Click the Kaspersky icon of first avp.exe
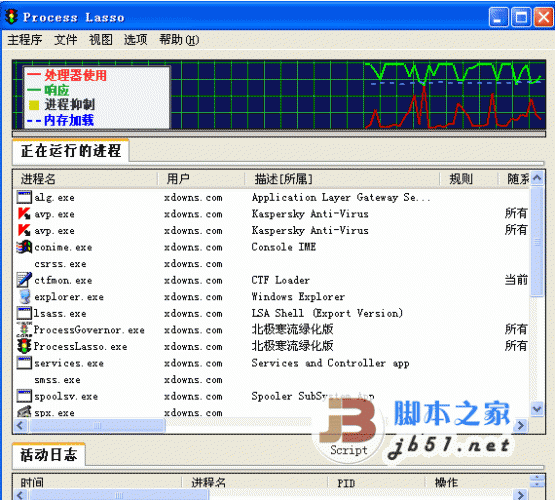The height and width of the screenshot is (500, 555). click(x=24, y=214)
